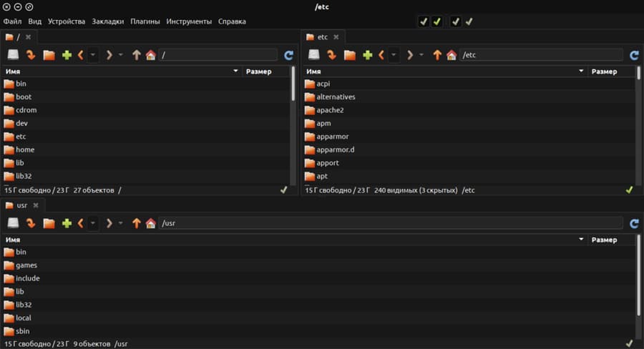Show devices list in the / panel
This screenshot has width=644, height=349.
13,54
